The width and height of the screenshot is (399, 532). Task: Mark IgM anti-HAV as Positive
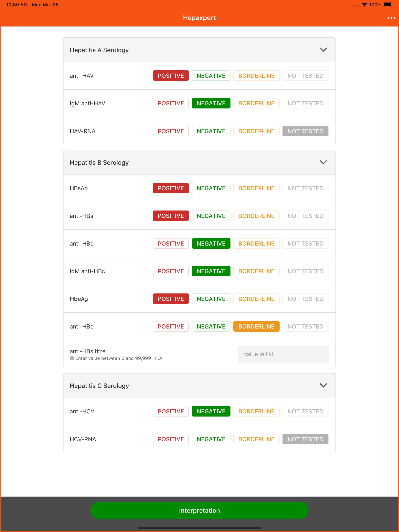171,103
